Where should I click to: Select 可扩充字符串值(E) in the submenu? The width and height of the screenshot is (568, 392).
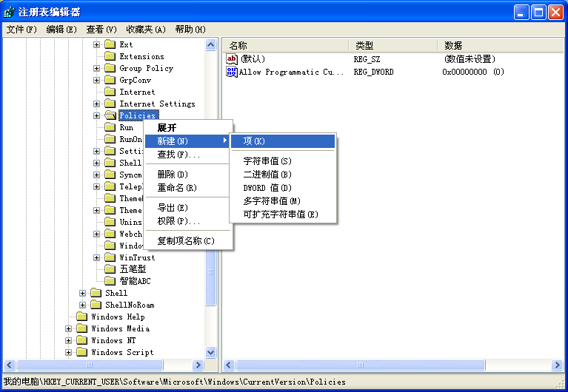[x=283, y=214]
